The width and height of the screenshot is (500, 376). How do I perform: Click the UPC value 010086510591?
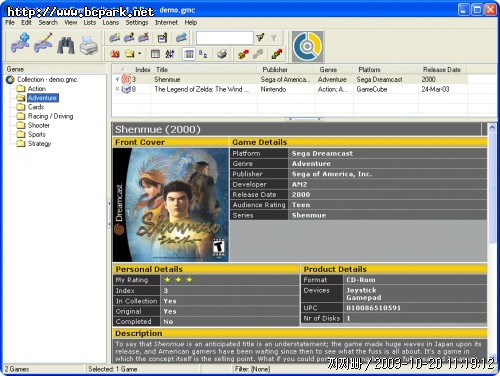[373, 308]
